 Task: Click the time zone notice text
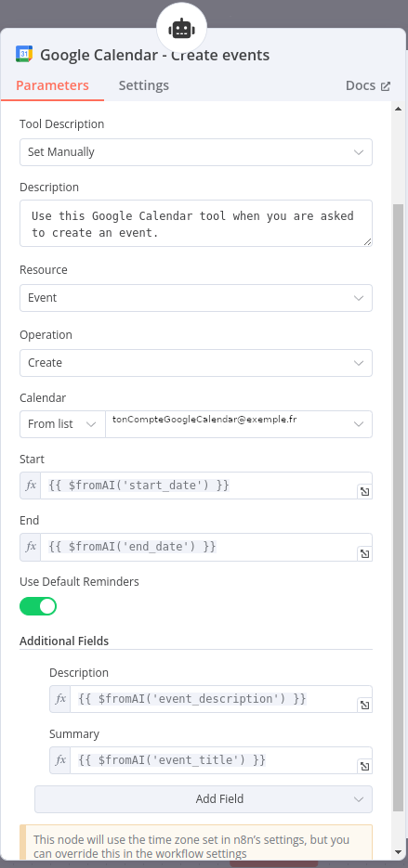pyautogui.click(x=191, y=847)
